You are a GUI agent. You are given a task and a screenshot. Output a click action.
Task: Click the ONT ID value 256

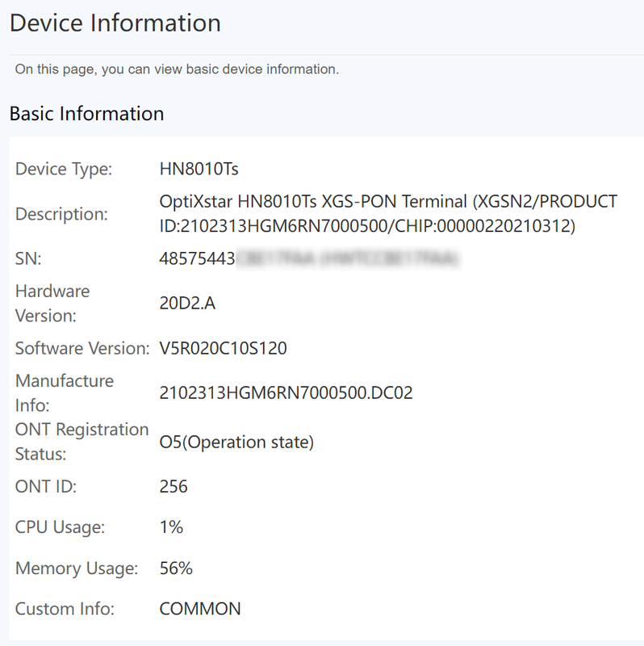click(x=174, y=487)
